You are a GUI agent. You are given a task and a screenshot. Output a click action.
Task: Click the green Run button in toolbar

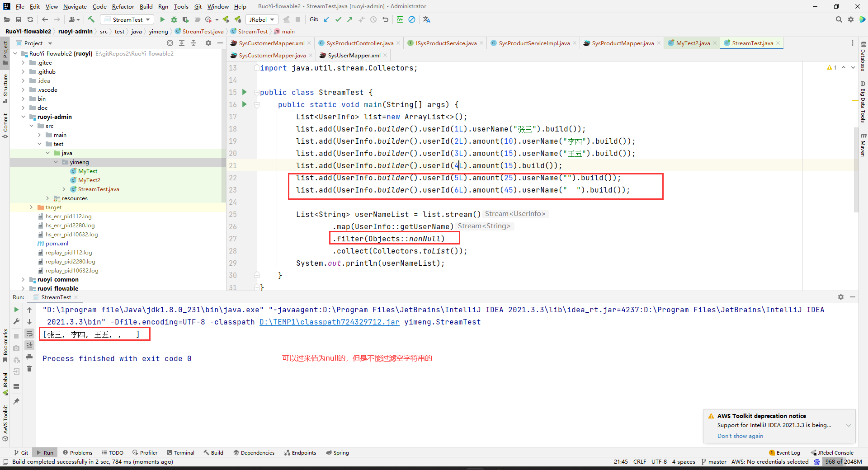[x=162, y=19]
